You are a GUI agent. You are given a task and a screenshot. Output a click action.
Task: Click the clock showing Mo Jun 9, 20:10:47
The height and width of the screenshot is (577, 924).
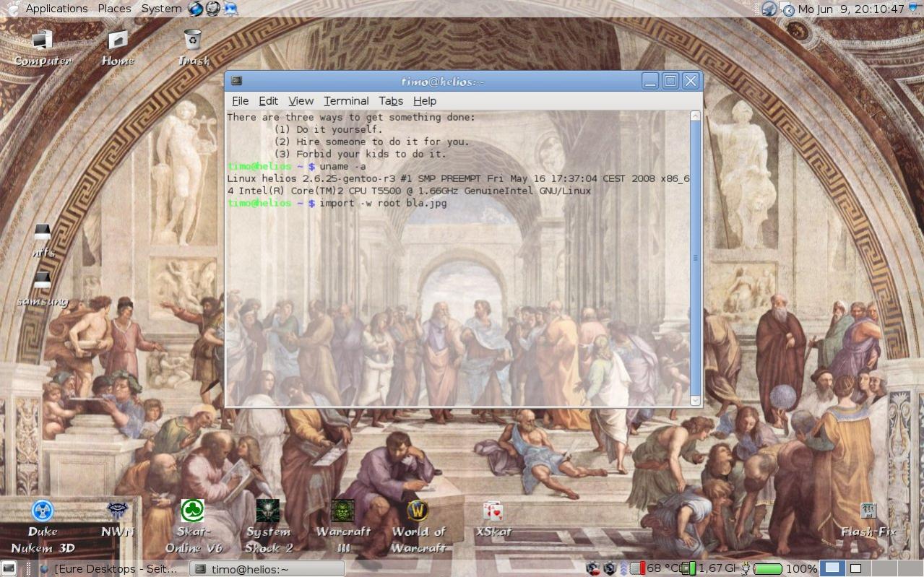tap(850, 9)
